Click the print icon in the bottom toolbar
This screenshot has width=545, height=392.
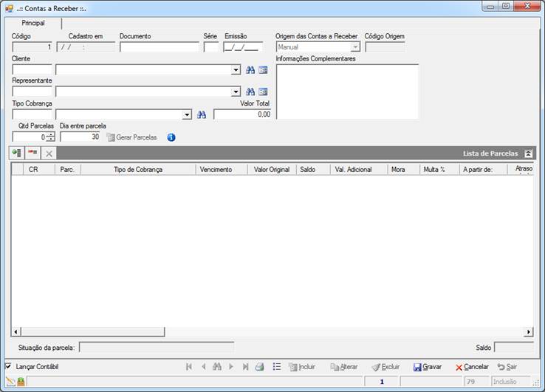coord(260,367)
